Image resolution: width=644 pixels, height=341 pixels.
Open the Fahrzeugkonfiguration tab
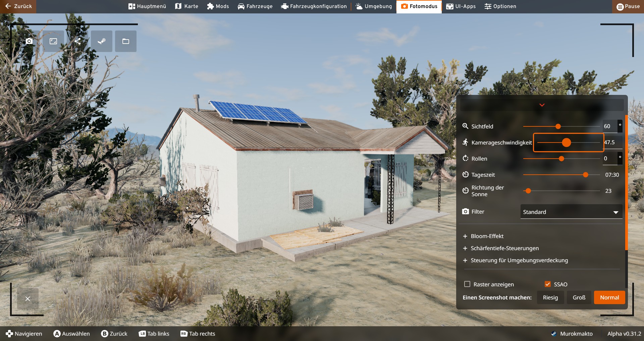click(314, 6)
